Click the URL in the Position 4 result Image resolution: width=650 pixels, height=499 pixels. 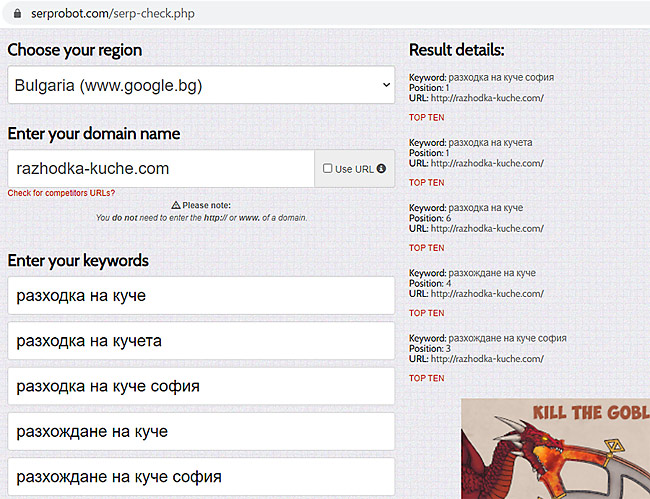point(487,293)
